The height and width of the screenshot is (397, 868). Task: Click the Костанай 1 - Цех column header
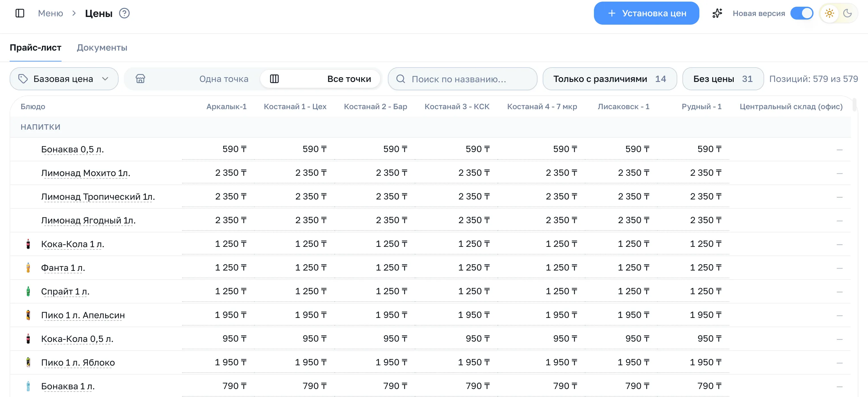(x=295, y=106)
